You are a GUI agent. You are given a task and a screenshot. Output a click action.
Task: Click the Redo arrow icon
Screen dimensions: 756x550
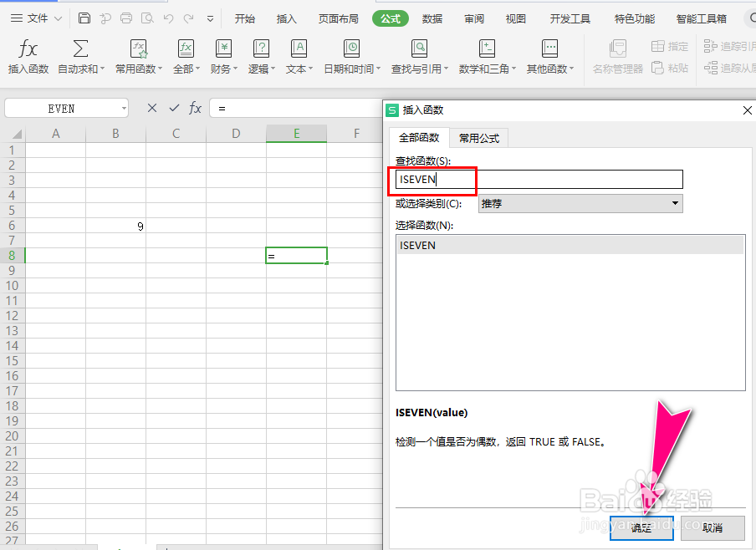coord(188,18)
